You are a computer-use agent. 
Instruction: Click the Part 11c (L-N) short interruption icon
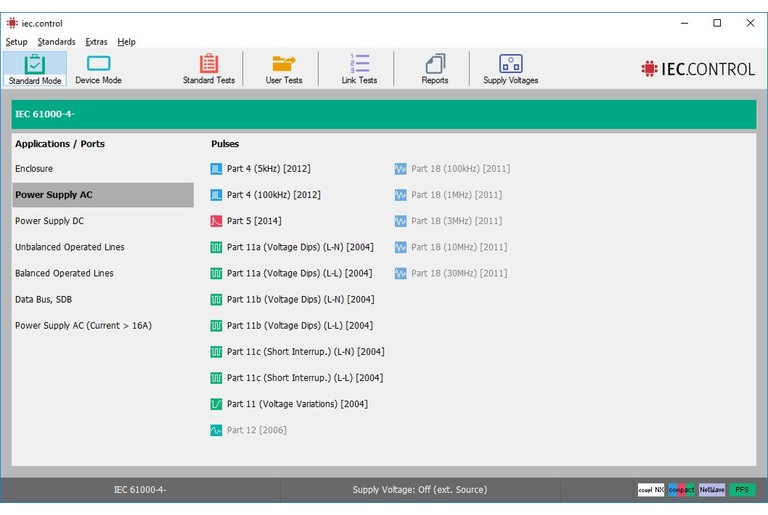click(x=216, y=352)
